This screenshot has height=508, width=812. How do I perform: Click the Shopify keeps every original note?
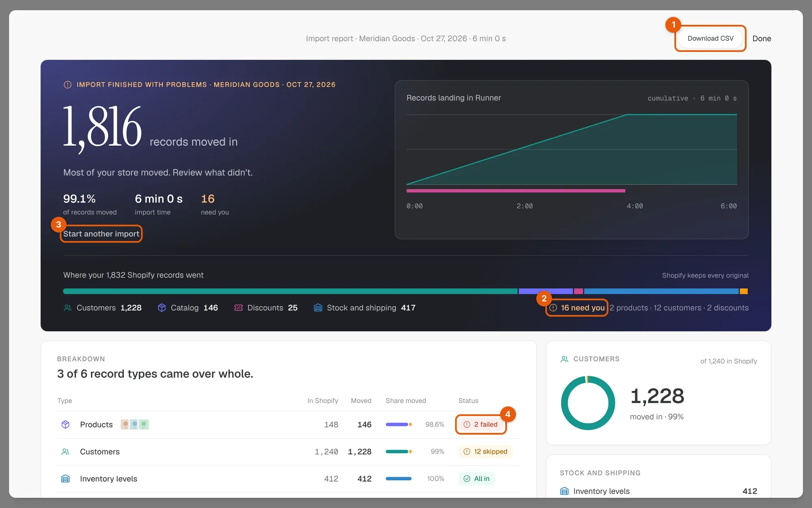coord(705,275)
